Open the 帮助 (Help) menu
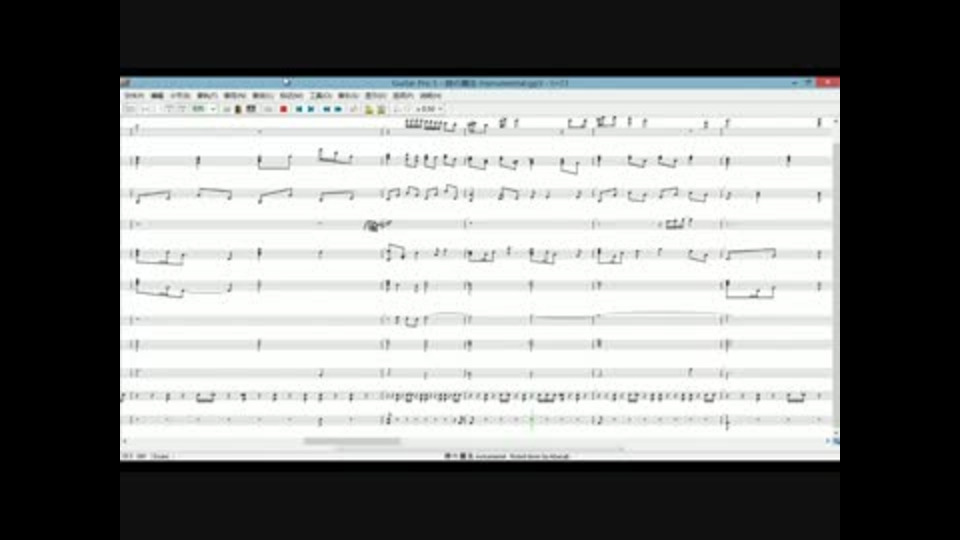 (x=430, y=96)
